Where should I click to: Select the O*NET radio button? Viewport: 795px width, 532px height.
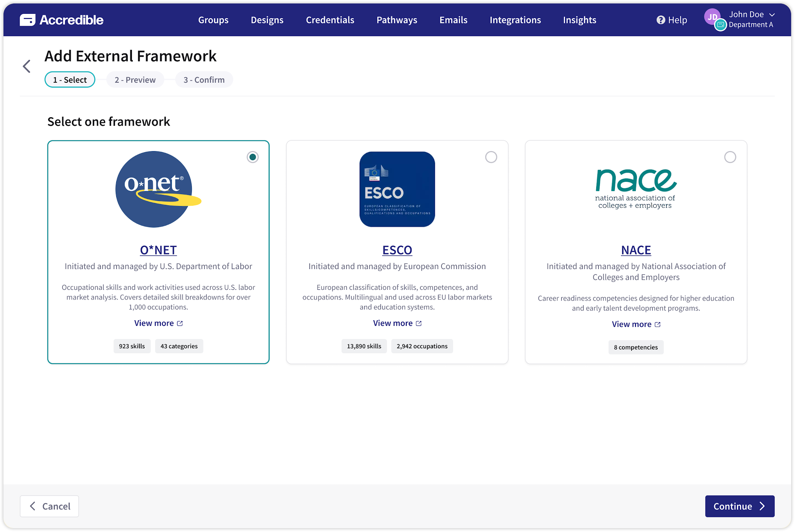click(253, 157)
